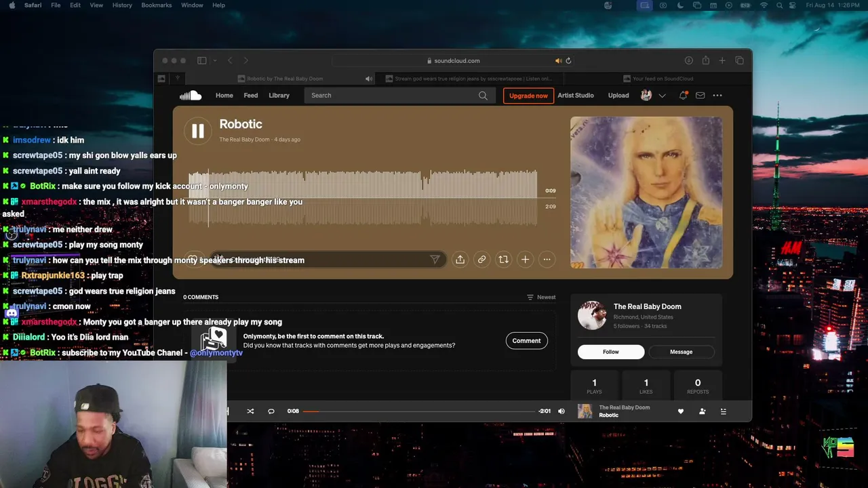
Task: Click the Upgrade now button
Action: coord(528,96)
